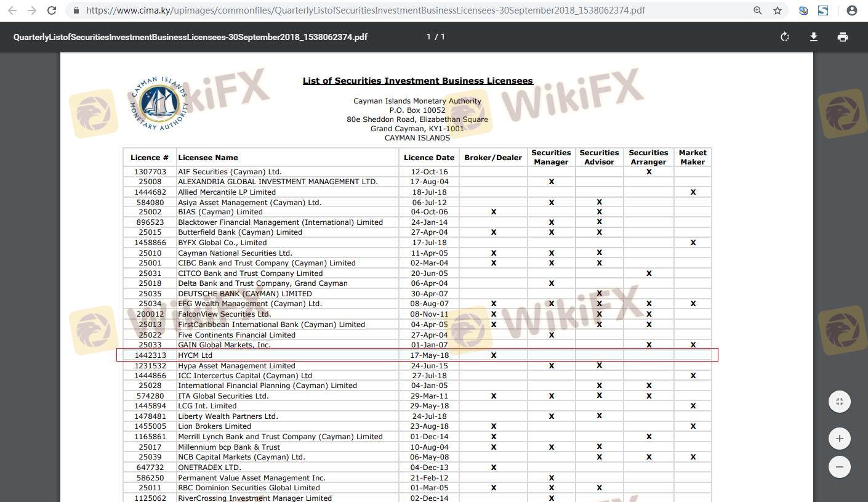Select BYFX Global Co., Limited
Image resolution: width=868 pixels, height=502 pixels.
click(222, 243)
